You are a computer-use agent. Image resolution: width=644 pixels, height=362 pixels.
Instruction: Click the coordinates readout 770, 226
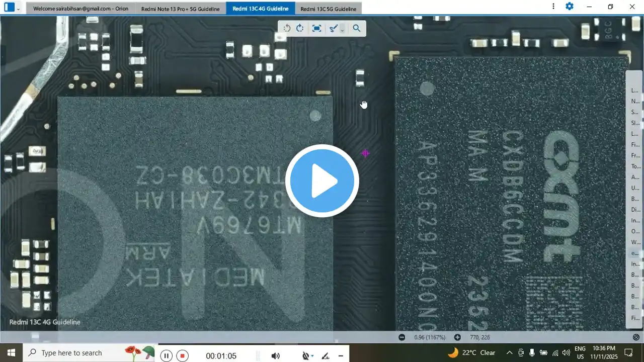click(479, 337)
